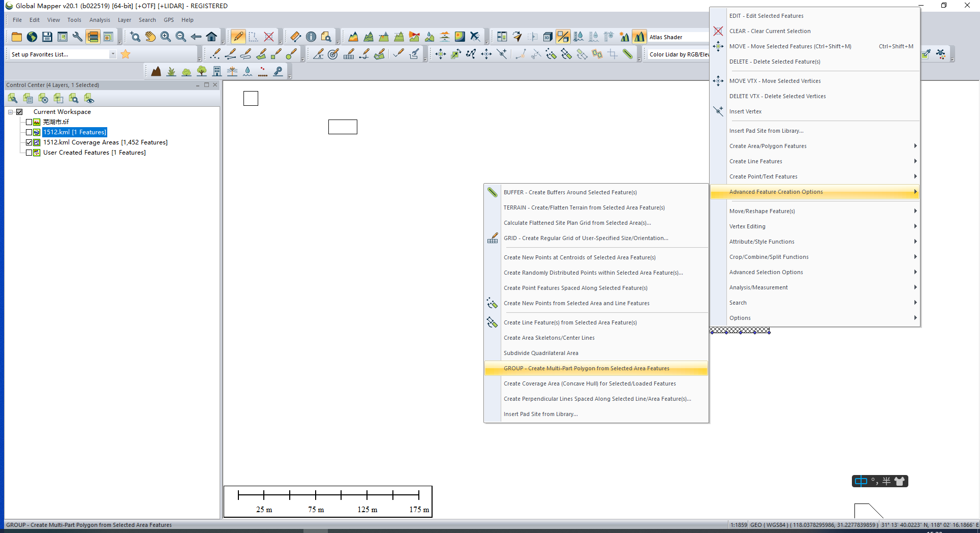Activate the Digitizer pencil tool

coord(238,37)
